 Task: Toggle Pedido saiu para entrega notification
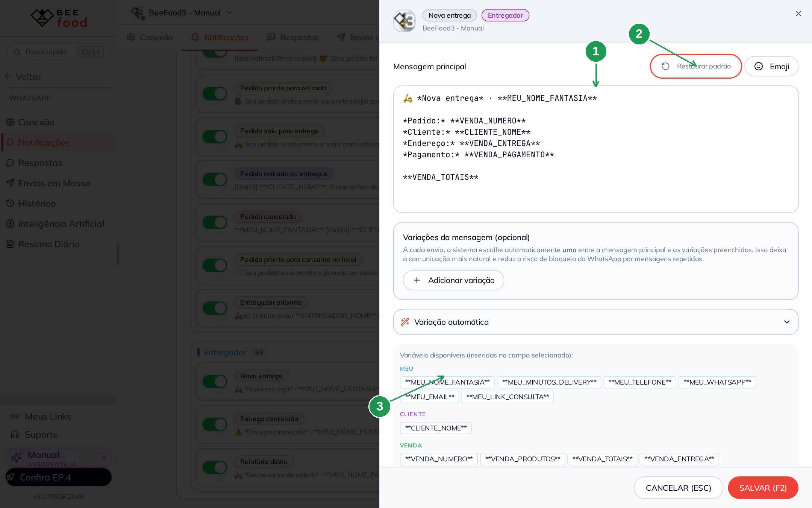coord(215,137)
